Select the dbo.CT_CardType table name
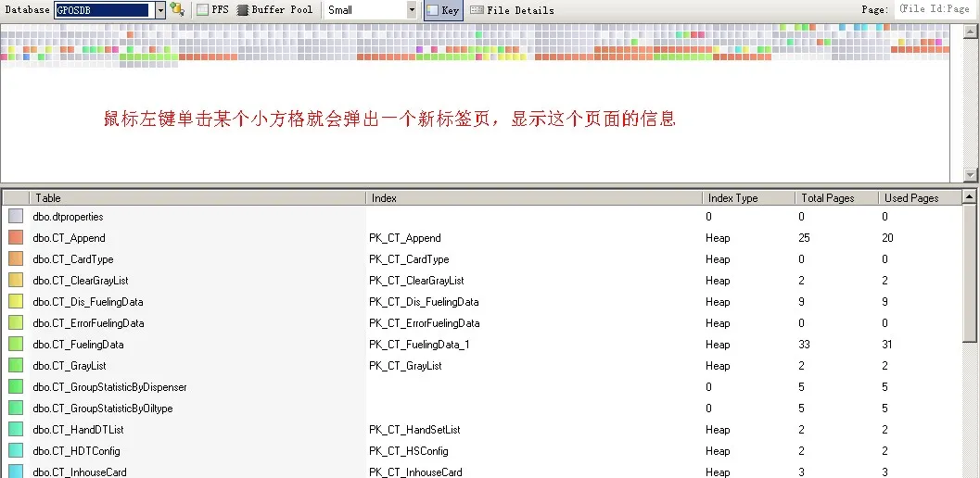This screenshot has height=478, width=980. point(73,259)
